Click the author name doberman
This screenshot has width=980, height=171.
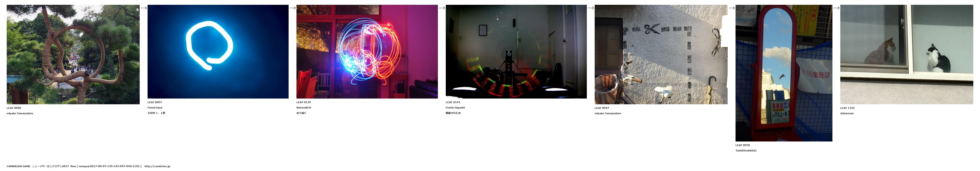[847, 113]
